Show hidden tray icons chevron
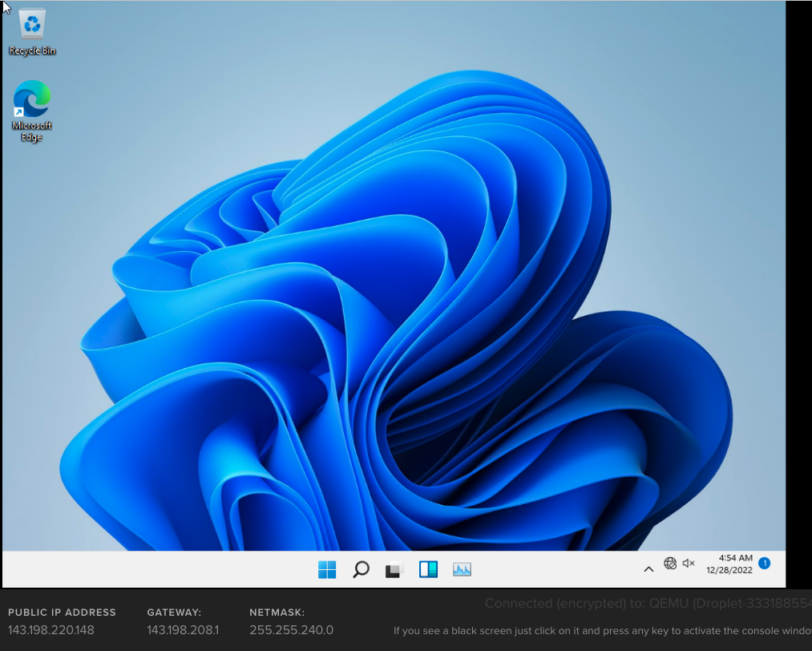Screen dimensions: 812x651 (x=648, y=569)
